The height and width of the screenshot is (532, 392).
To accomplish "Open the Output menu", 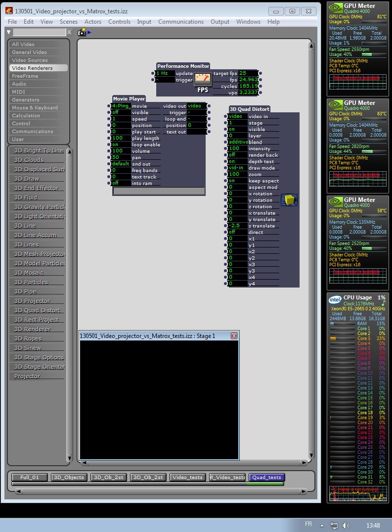I will [x=220, y=22].
